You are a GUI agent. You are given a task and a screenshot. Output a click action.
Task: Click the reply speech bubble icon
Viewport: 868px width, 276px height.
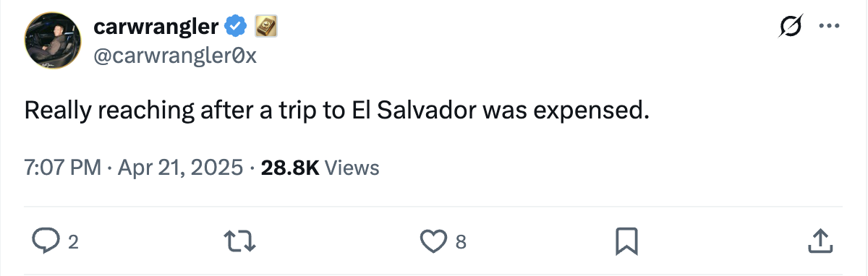point(46,241)
